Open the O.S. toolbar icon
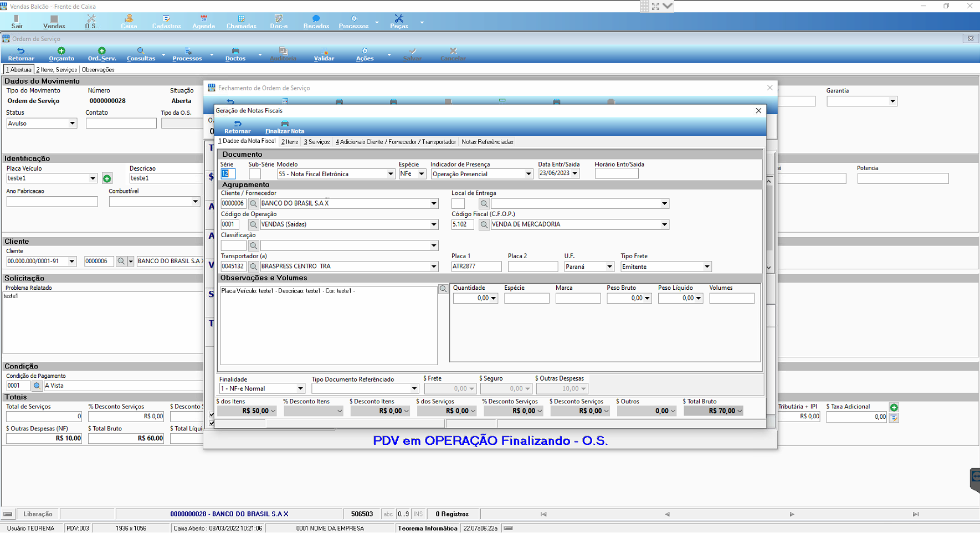This screenshot has width=980, height=533. (91, 22)
